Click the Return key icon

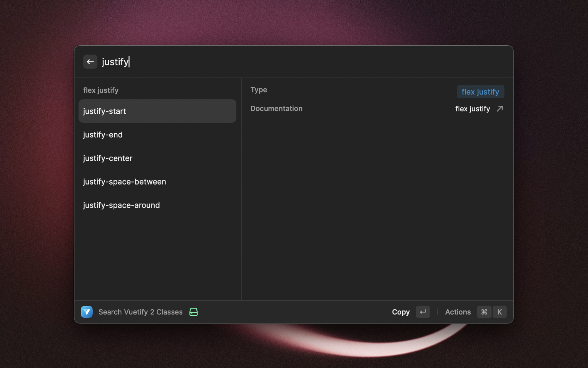(x=423, y=312)
